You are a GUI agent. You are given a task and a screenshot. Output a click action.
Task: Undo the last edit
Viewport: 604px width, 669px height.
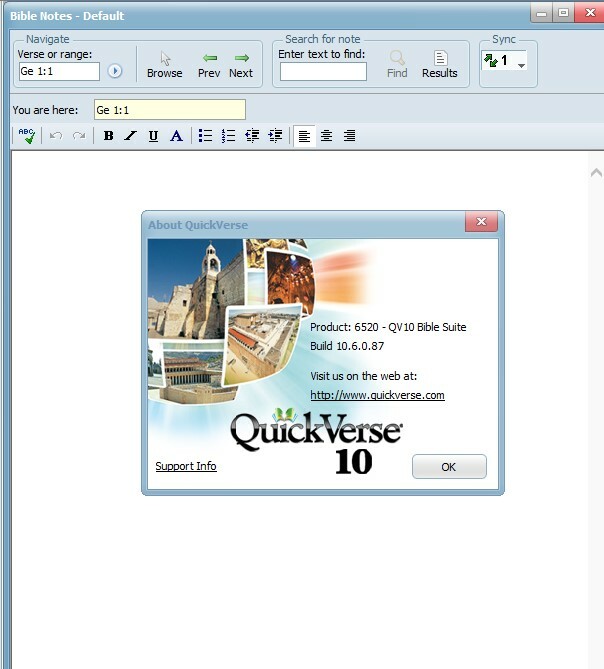[x=56, y=136]
